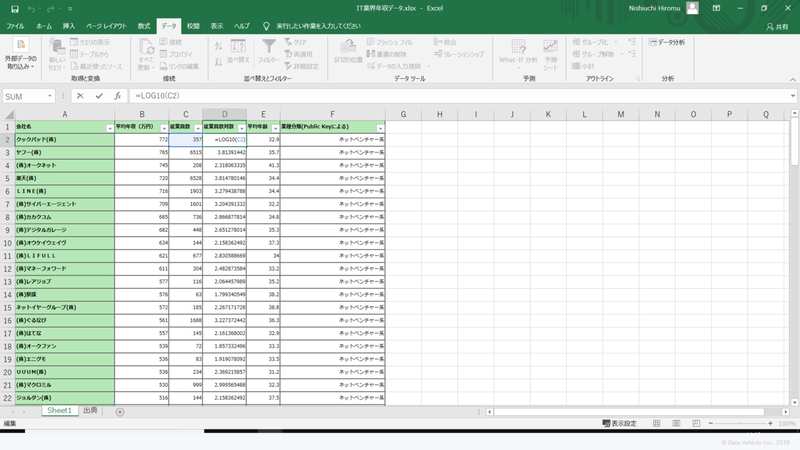Switch to the 校閲 ribbon tab
Viewport: 800px width, 450px height.
pos(193,26)
